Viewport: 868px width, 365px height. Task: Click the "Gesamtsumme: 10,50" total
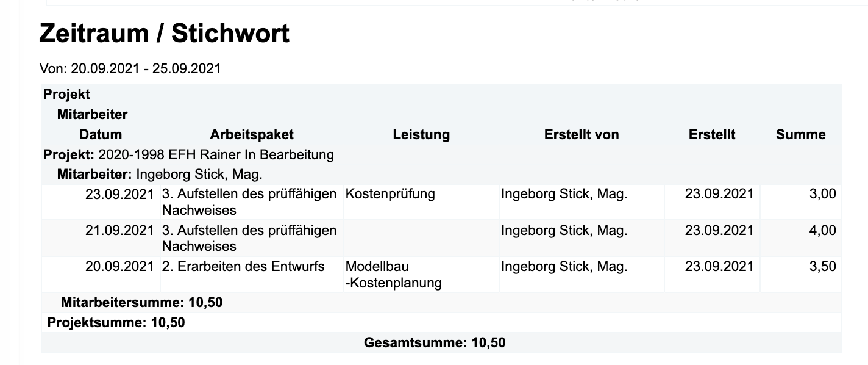pyautogui.click(x=435, y=342)
